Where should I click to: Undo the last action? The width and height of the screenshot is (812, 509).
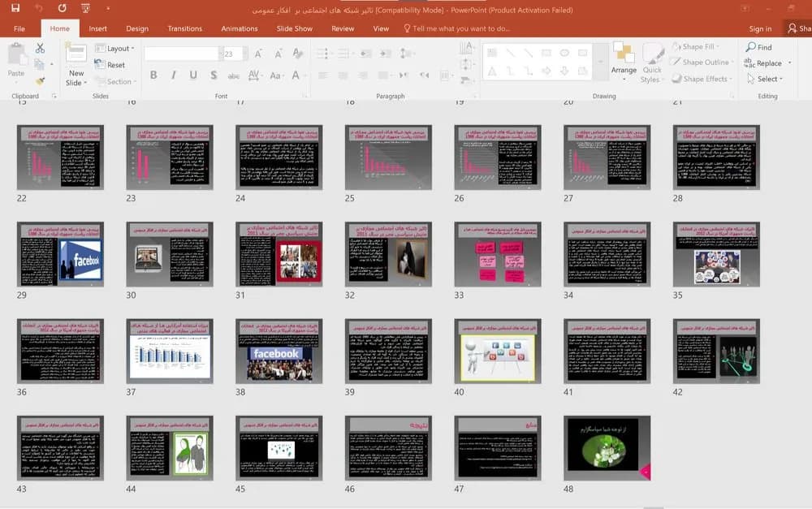(39, 8)
